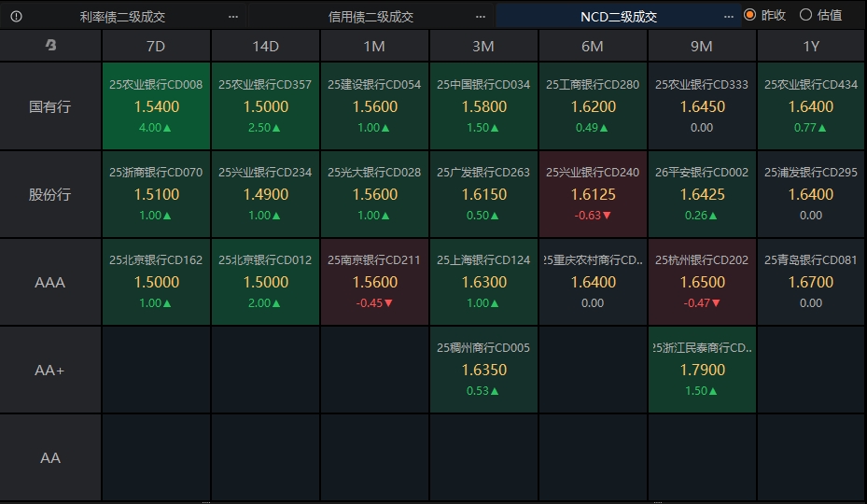867x504 pixels.
Task: Click the 7D column header
Action: click(x=156, y=46)
